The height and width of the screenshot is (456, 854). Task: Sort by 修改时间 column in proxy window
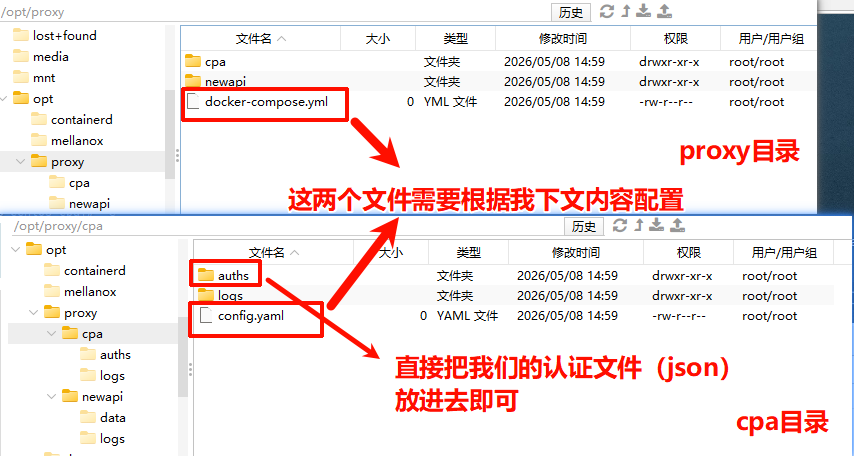[563, 39]
